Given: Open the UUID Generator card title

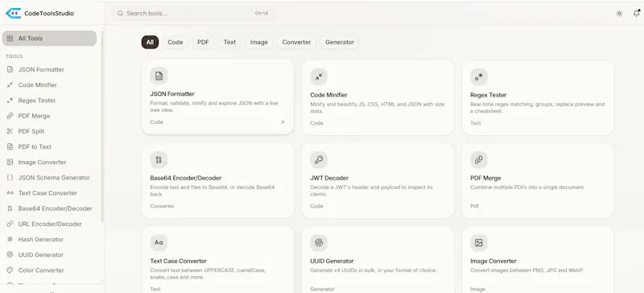Looking at the screenshot, I should (x=332, y=261).
